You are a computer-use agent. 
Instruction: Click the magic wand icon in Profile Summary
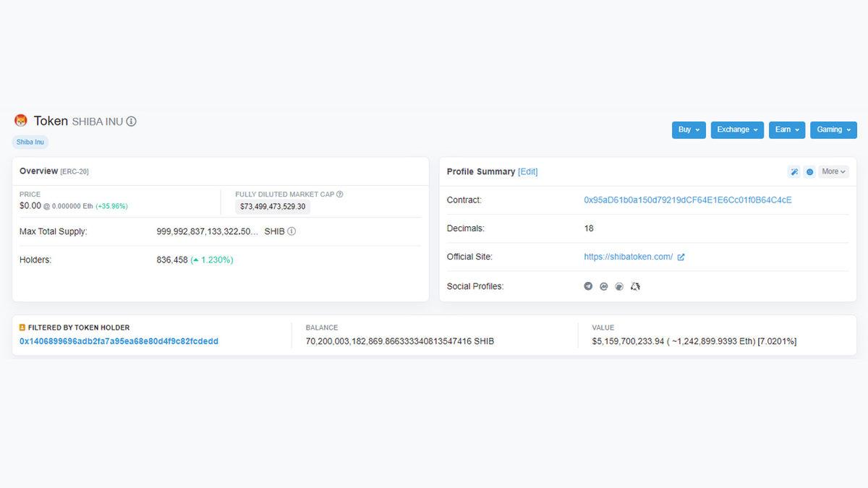[x=793, y=172]
